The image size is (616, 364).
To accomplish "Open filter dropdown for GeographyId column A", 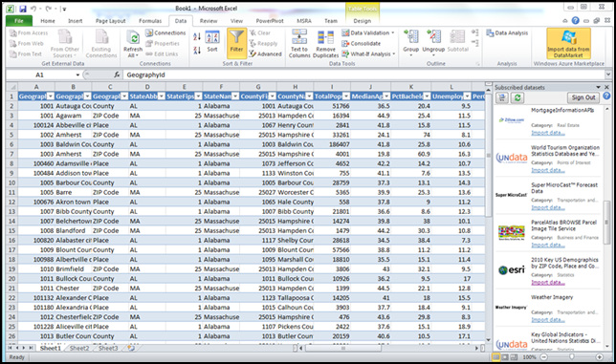I will [x=51, y=96].
